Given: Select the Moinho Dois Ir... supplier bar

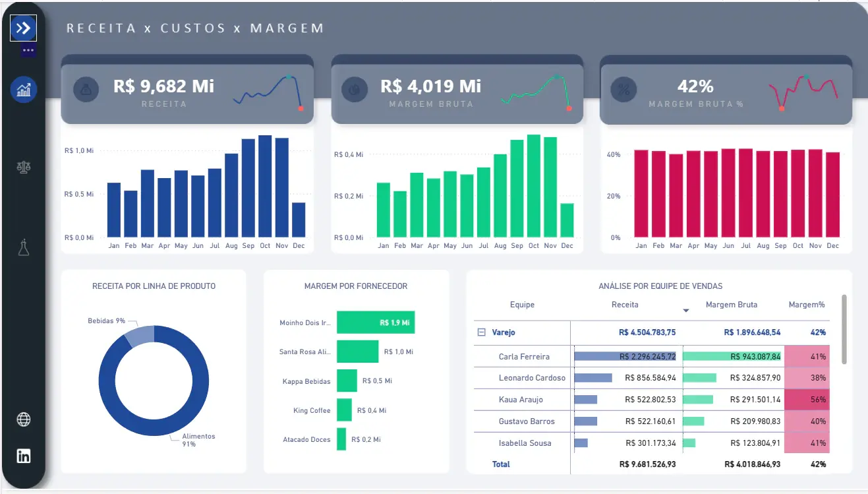Looking at the screenshot, I should point(376,323).
